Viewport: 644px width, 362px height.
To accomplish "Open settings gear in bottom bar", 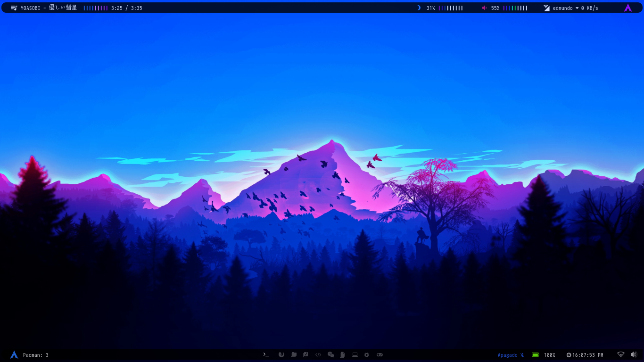I will [367, 355].
